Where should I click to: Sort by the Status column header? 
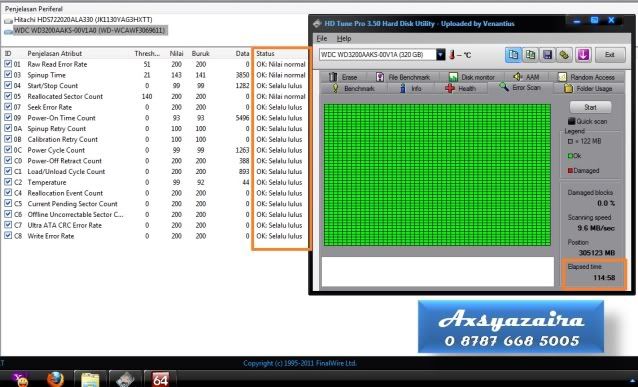click(x=265, y=53)
